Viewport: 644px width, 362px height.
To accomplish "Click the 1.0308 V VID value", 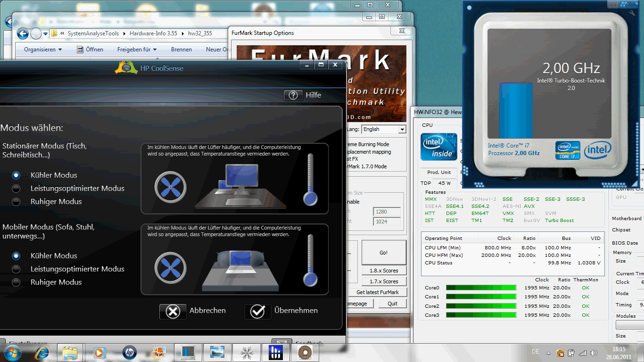I will [589, 263].
